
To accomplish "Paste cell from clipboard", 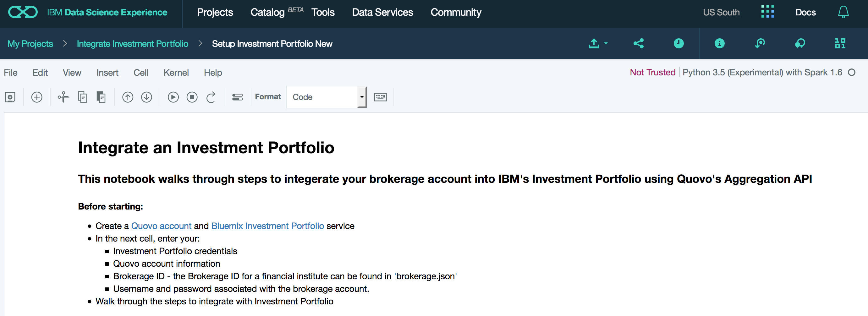I will [101, 97].
